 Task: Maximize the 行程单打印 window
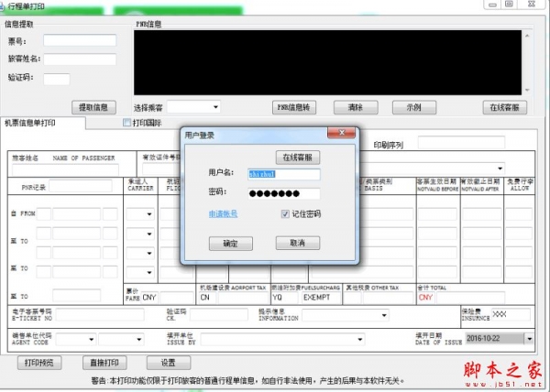pyautogui.click(x=509, y=5)
